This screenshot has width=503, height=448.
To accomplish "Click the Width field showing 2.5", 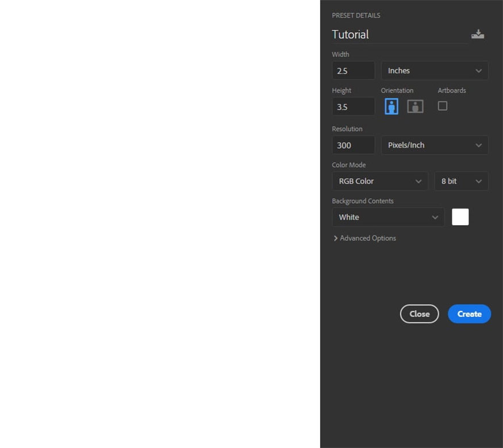I will [x=353, y=71].
